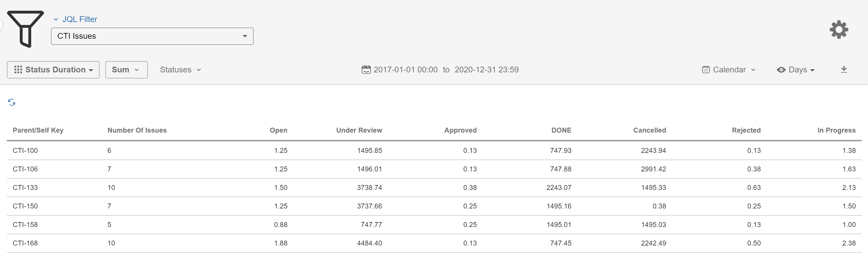This screenshot has height=260, width=868.
Task: Click the refresh arrows icon
Action: point(12,102)
